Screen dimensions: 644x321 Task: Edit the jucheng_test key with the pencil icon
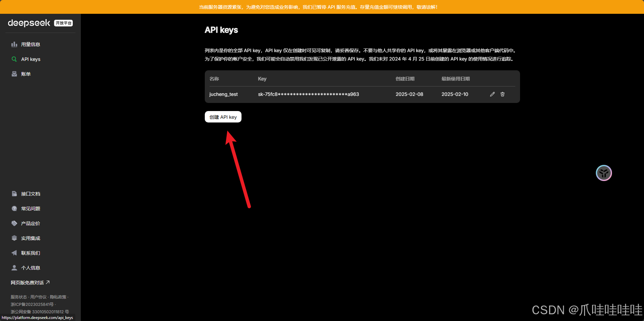tap(492, 94)
